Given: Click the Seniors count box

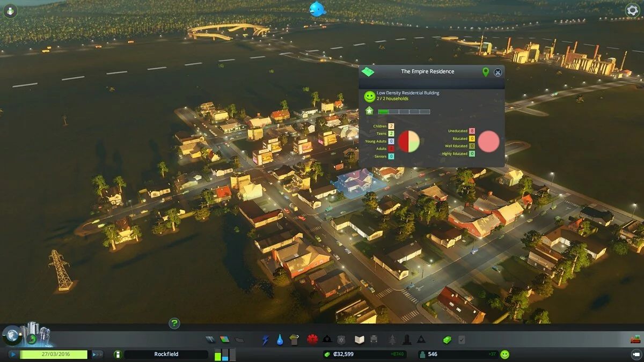Looking at the screenshot, I should point(391,156).
